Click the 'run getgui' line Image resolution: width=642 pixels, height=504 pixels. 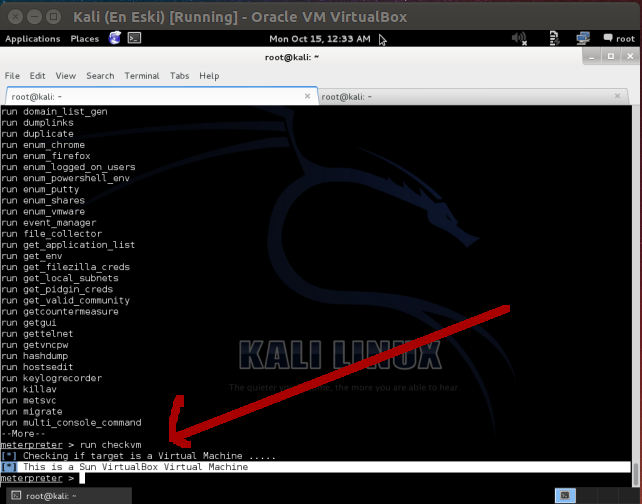[29, 323]
